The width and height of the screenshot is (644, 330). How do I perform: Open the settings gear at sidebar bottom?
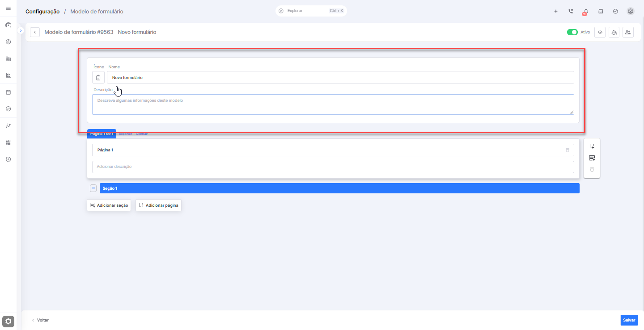pos(8,321)
